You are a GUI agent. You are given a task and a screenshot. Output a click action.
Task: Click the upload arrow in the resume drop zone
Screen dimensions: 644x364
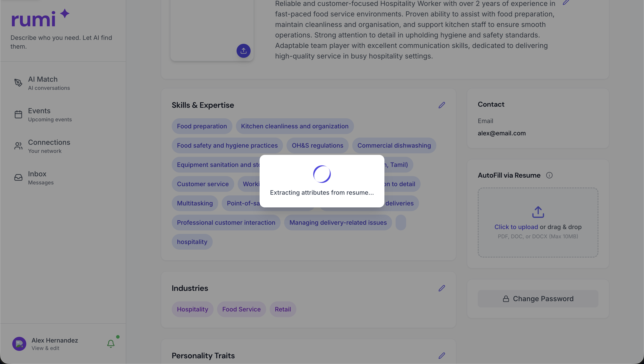(x=538, y=212)
